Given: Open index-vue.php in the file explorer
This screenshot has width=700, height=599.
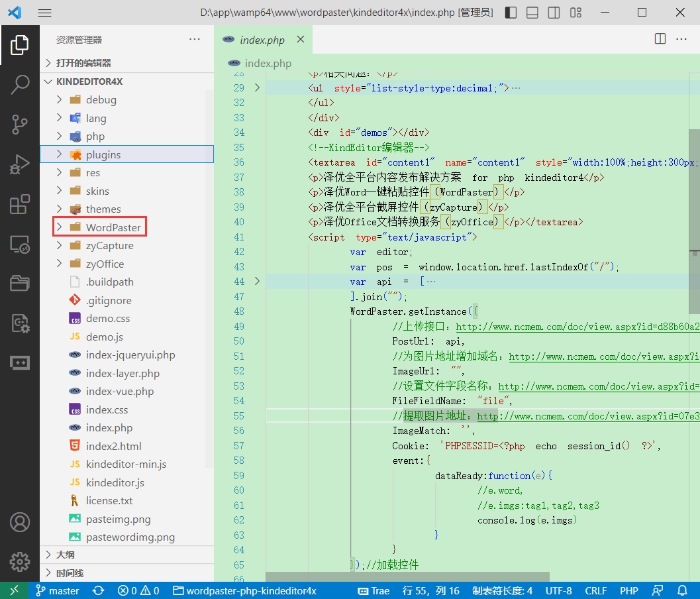Looking at the screenshot, I should [119, 391].
